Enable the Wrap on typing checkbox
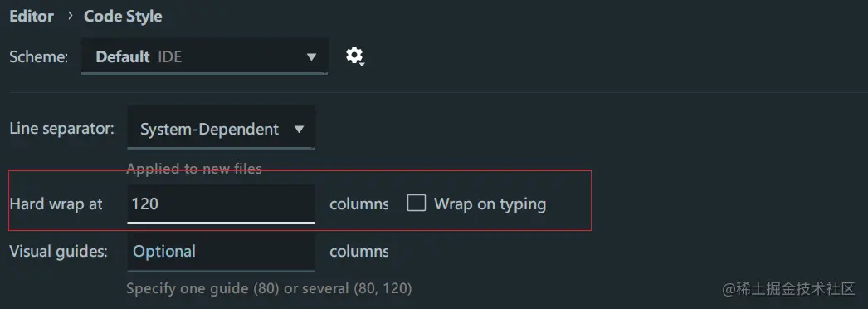 417,204
